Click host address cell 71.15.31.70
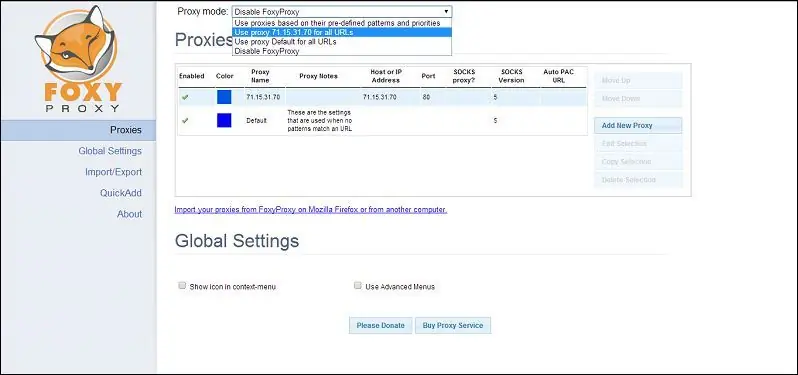This screenshot has height=375, width=798. (379, 97)
